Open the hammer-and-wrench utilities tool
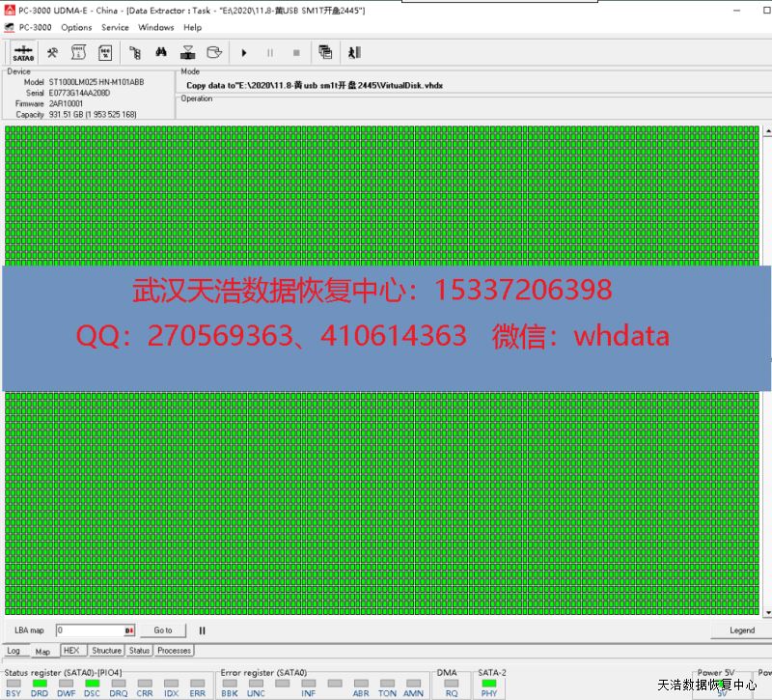Image resolution: width=772 pixels, height=700 pixels. pyautogui.click(x=53, y=53)
